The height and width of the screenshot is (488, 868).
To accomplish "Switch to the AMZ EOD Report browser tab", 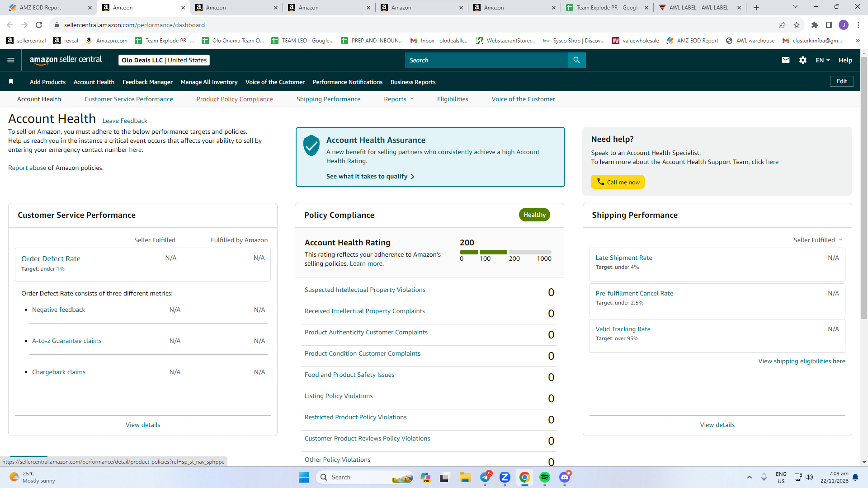I will click(50, 8).
